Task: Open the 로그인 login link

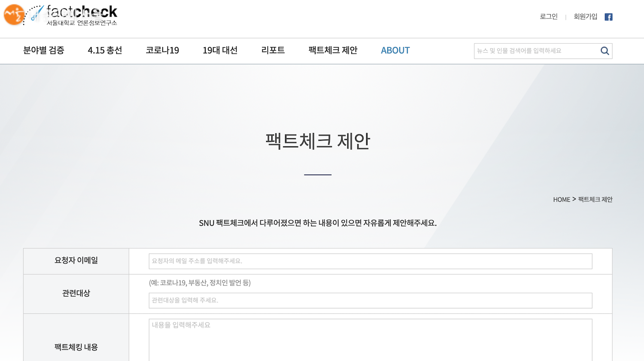Action: 548,17
